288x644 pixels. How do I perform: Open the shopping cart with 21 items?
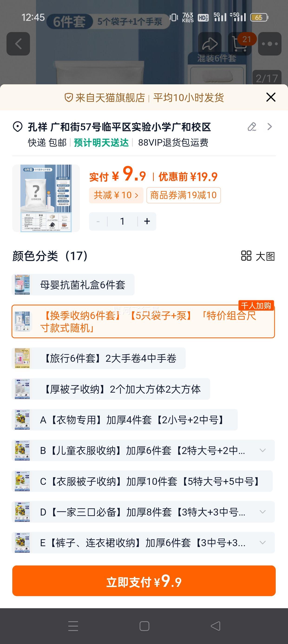(240, 44)
